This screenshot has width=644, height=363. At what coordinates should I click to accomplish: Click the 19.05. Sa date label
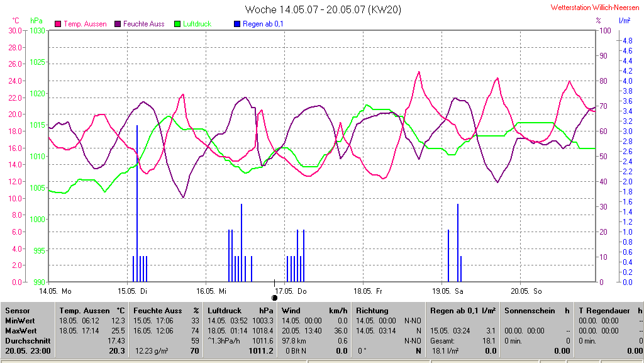[x=447, y=291]
